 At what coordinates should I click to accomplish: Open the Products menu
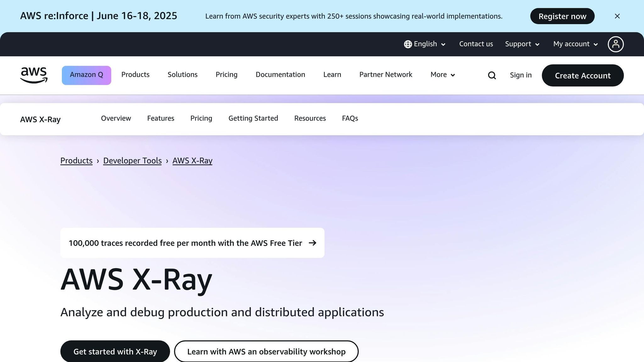pyautogui.click(x=135, y=75)
